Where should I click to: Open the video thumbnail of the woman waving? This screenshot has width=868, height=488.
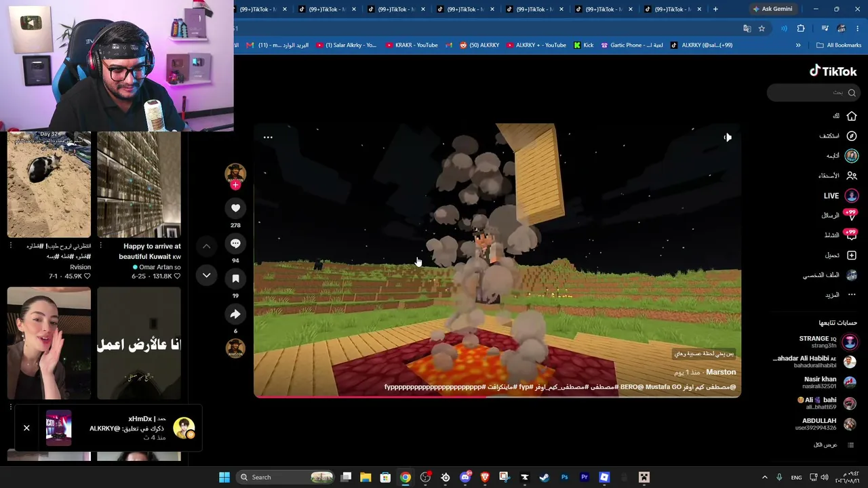click(49, 344)
